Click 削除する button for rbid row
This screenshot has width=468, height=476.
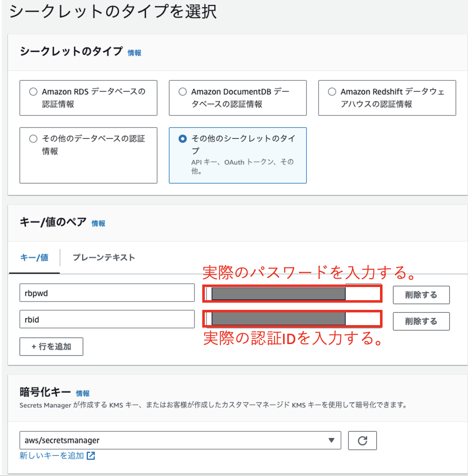[x=421, y=321]
